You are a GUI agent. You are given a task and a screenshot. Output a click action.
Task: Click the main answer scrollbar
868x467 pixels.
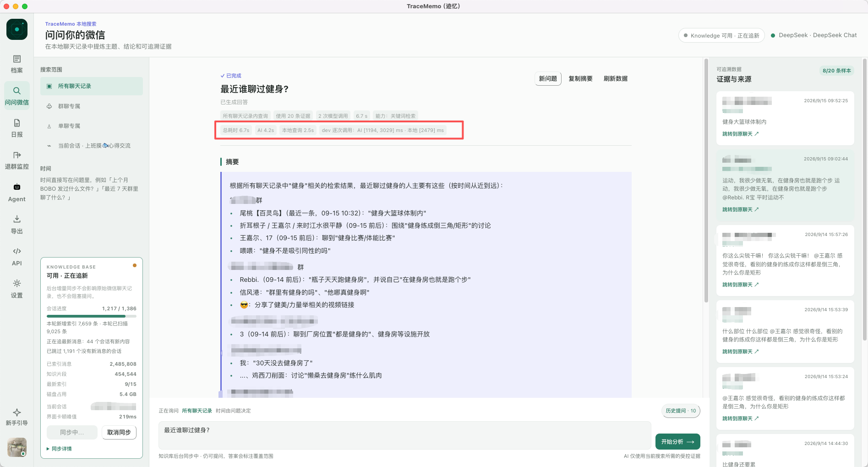point(706,181)
